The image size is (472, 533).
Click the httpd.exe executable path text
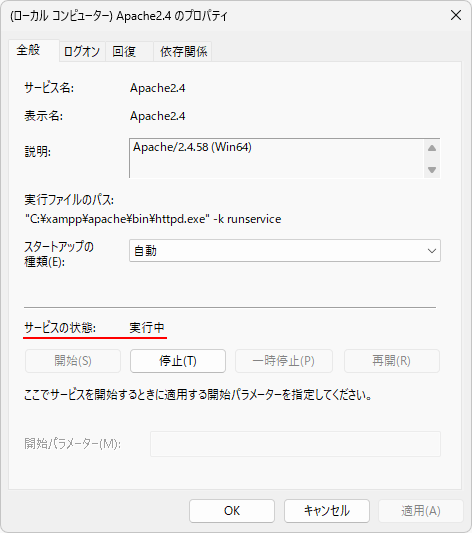coord(153,219)
